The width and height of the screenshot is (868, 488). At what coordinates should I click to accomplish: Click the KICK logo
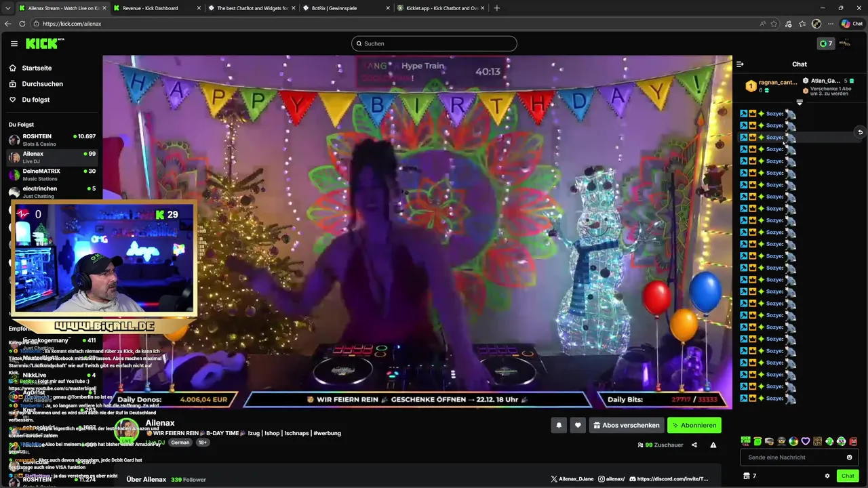45,43
